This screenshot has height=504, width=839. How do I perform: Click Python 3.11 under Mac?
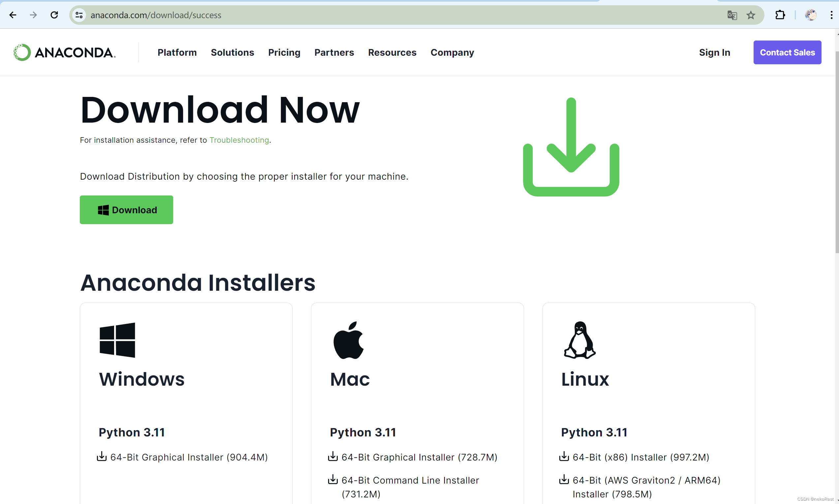click(x=363, y=432)
